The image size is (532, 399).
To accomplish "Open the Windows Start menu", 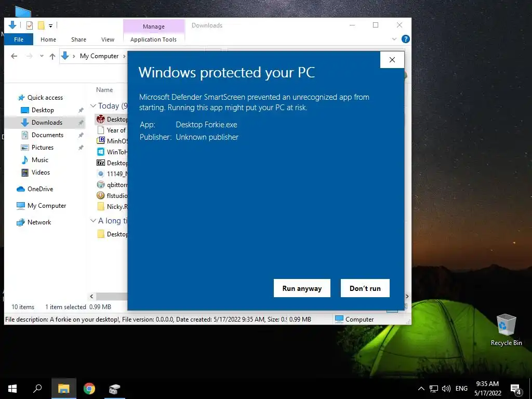I will [x=12, y=389].
